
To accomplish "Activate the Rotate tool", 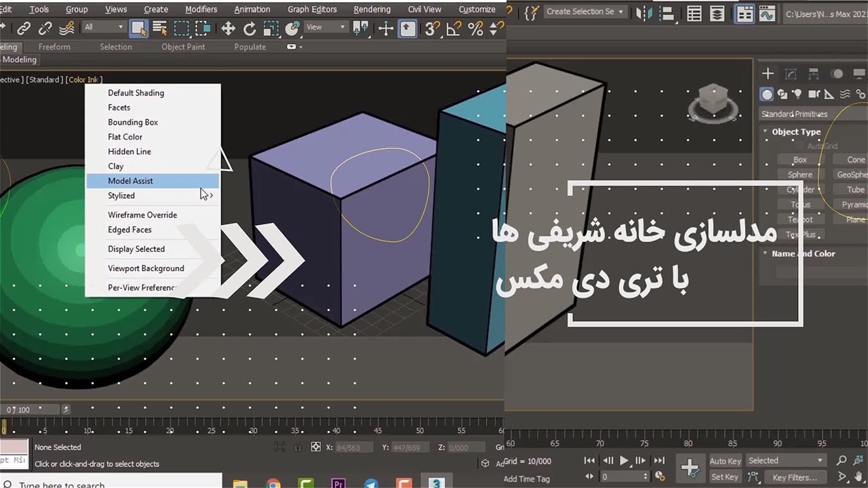I will click(250, 28).
